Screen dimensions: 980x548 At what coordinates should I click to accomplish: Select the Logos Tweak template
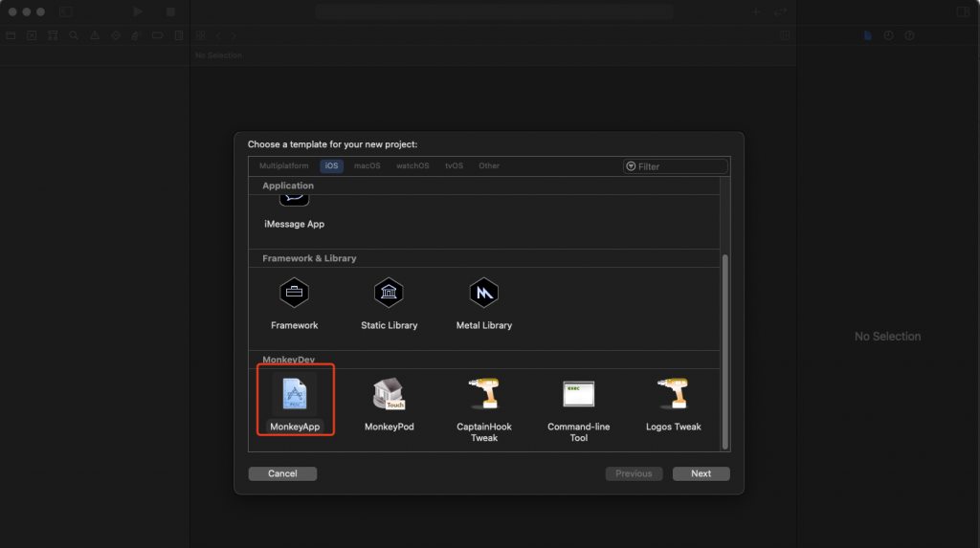pyautogui.click(x=673, y=404)
